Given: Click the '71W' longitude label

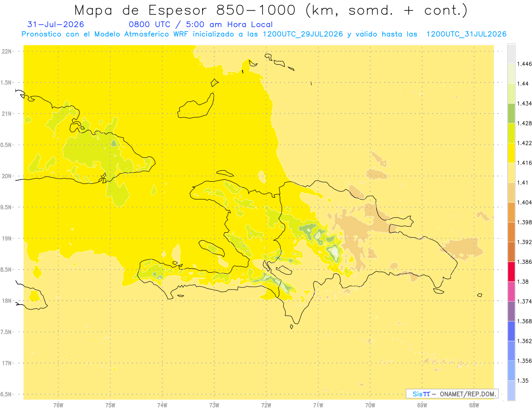Looking at the screenshot, I should (x=318, y=405).
